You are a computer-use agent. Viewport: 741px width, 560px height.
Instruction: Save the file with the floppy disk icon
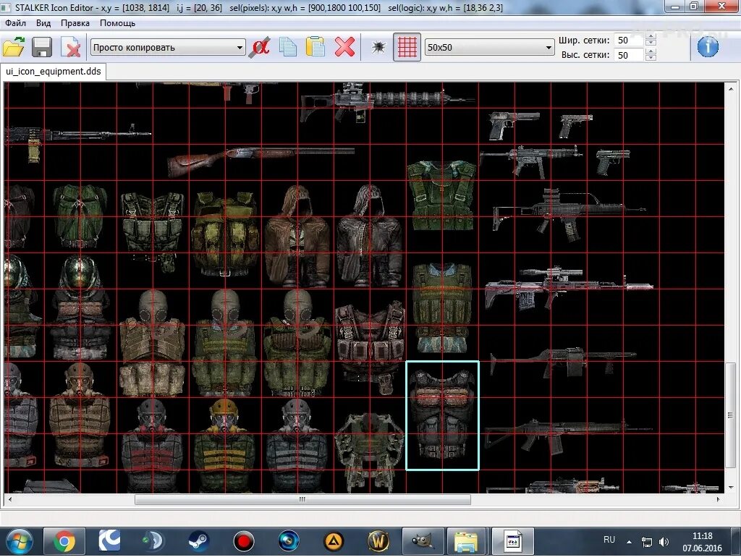(x=41, y=47)
